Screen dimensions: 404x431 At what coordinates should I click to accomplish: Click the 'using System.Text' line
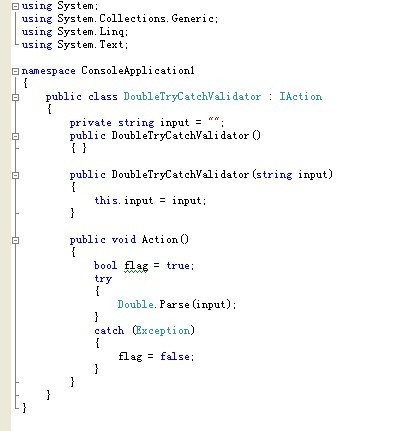(x=75, y=45)
